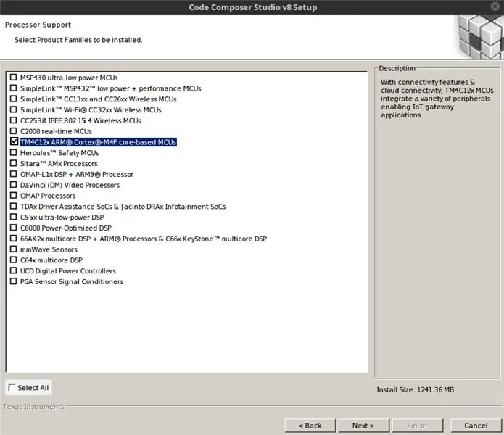Uncheck TM4C12x ARM Cortex-M4F checkbox
The width and height of the screenshot is (504, 435).
[x=14, y=141]
